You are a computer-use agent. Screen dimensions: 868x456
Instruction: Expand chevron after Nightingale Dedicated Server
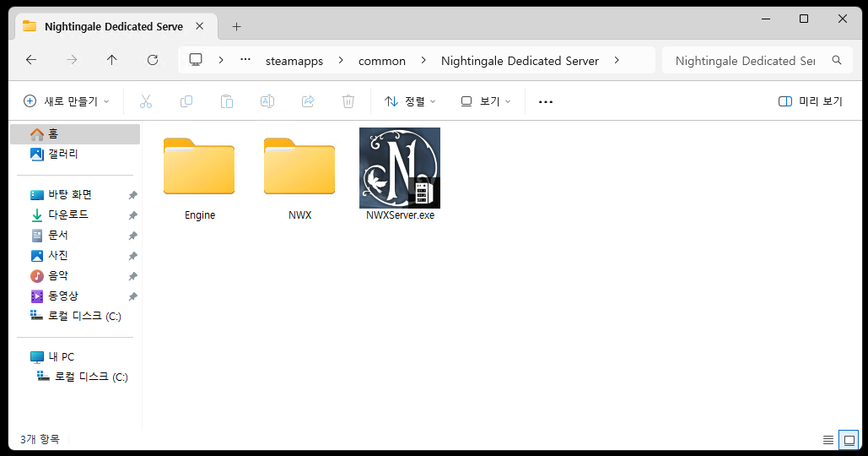(x=617, y=60)
